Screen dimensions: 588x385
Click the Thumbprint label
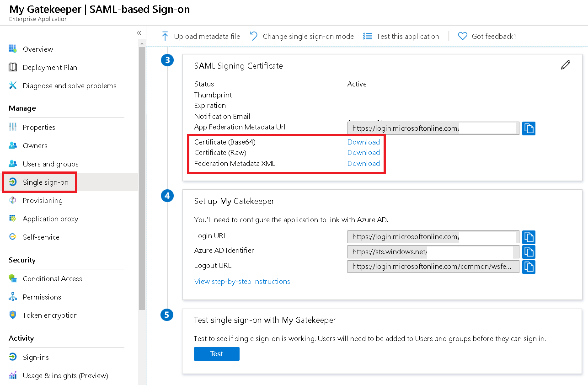[213, 95]
